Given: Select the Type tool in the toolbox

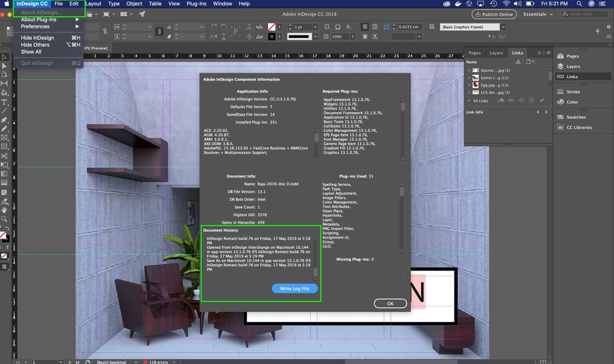Looking at the screenshot, I should [4, 102].
